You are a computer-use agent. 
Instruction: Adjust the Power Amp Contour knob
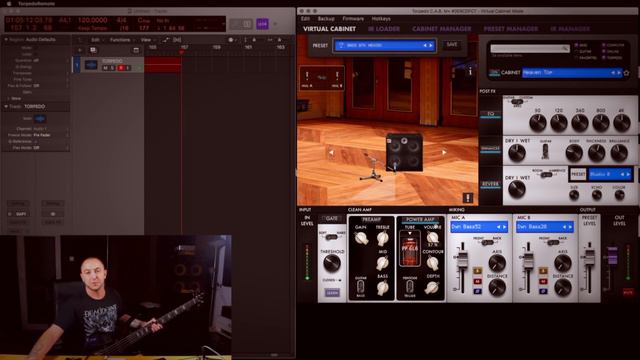click(432, 263)
